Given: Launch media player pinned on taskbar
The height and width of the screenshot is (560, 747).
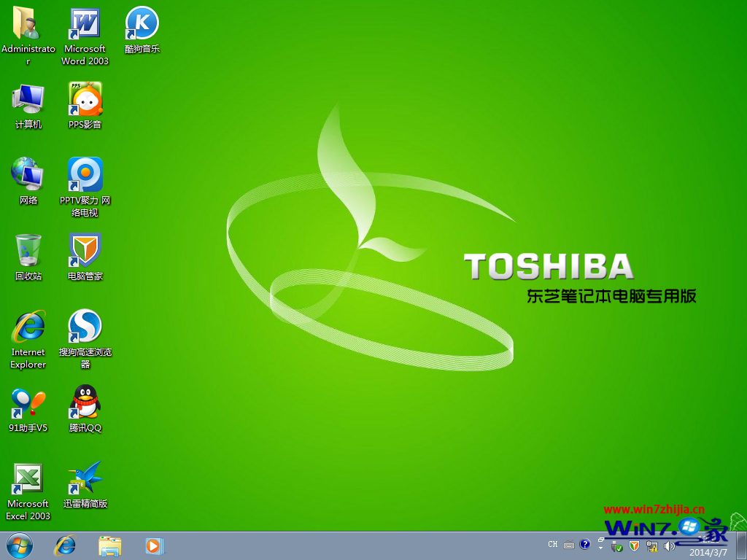Looking at the screenshot, I should pyautogui.click(x=154, y=545).
